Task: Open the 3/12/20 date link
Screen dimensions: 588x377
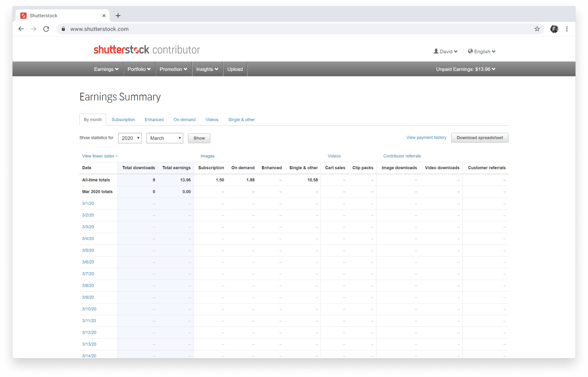Action: coord(89,332)
